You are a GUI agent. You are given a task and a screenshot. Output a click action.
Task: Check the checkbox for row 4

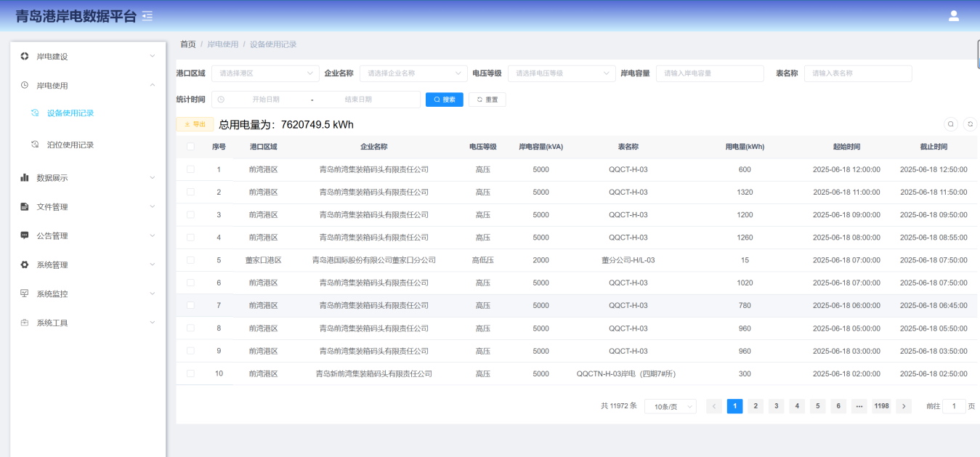190,237
